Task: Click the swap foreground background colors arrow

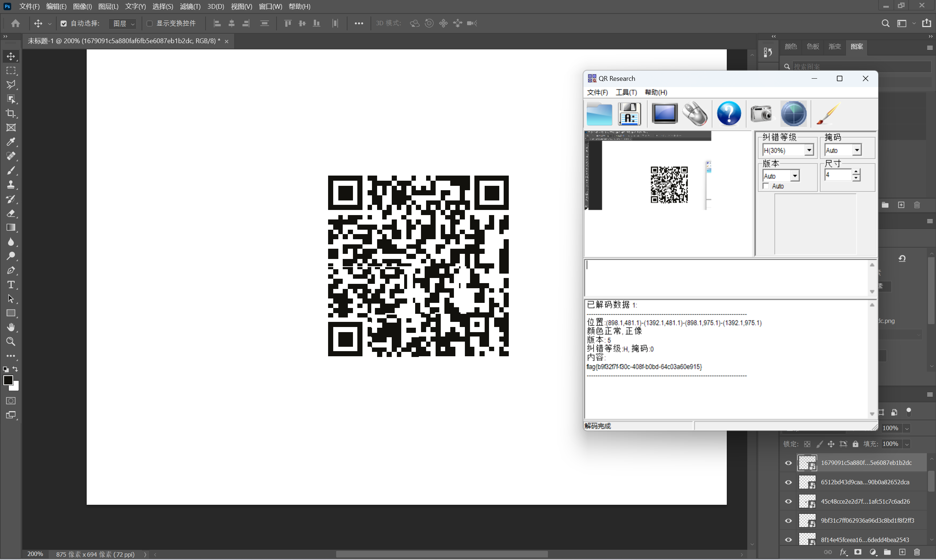Action: (x=15, y=369)
